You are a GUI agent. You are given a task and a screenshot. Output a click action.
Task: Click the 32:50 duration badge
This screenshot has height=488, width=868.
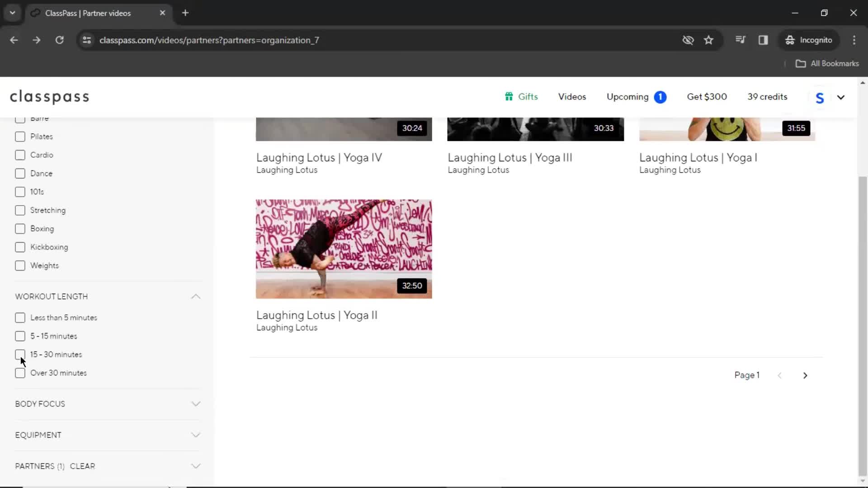pyautogui.click(x=412, y=286)
